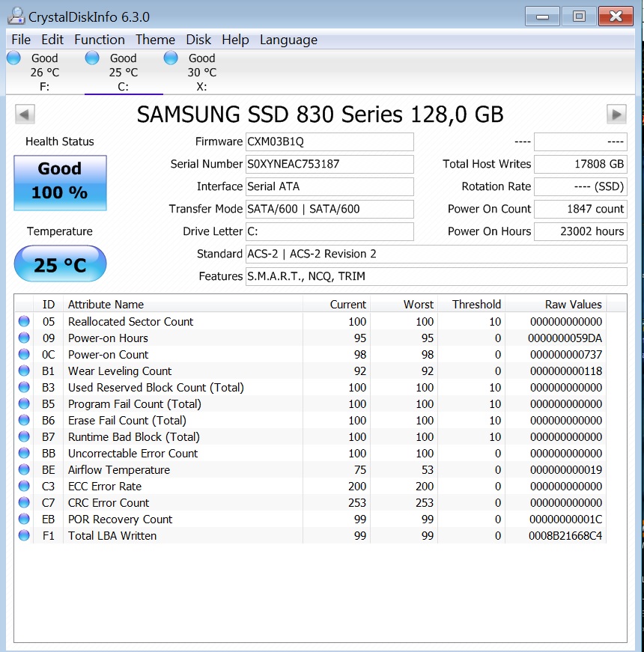Click status orb for POR Recovery Count
Viewport: 644px width, 652px height.
tap(24, 519)
